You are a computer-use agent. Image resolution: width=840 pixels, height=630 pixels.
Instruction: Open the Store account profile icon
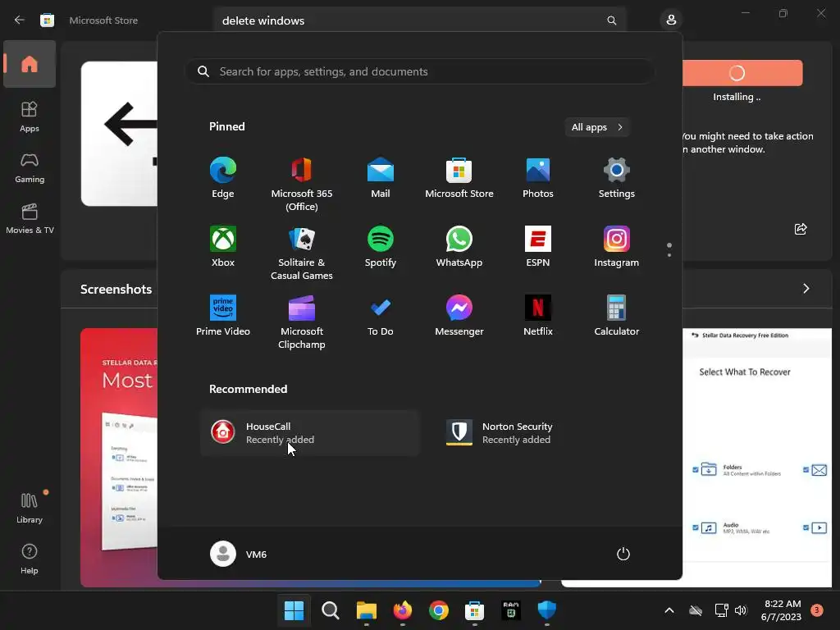pyautogui.click(x=671, y=21)
